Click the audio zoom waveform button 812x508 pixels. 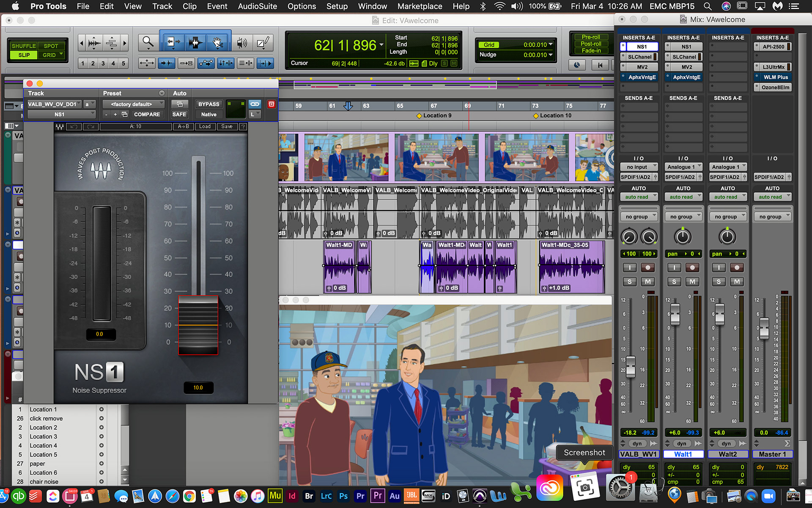pyautogui.click(x=94, y=43)
